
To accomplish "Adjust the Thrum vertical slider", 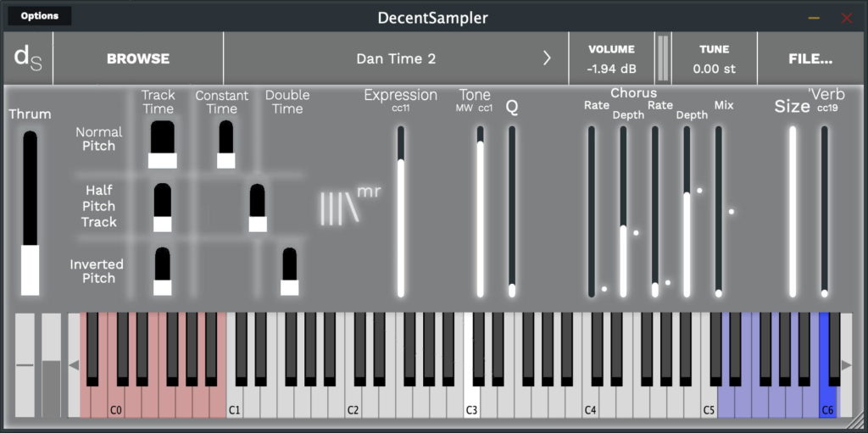I will [31, 214].
